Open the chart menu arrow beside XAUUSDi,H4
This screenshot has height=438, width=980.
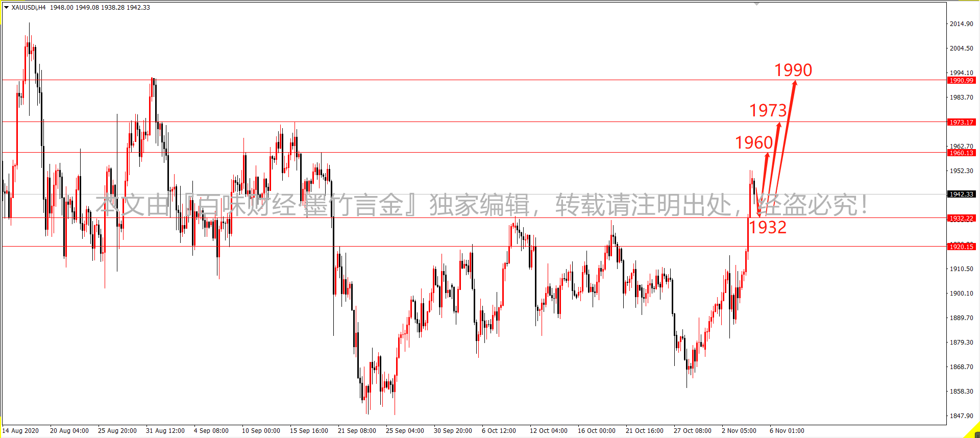point(6,8)
